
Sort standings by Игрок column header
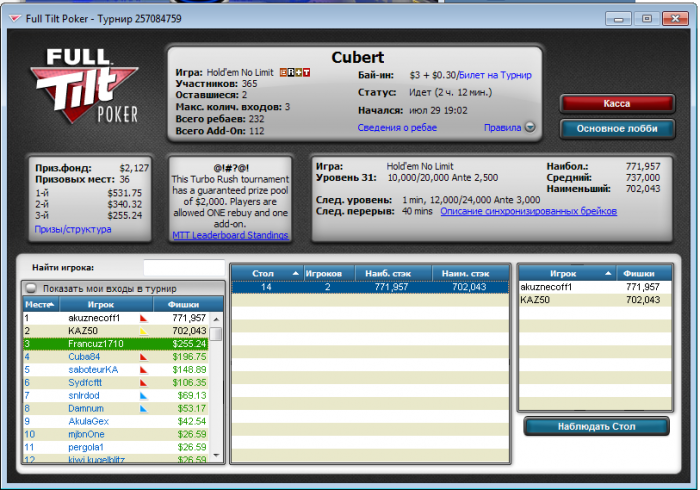tap(106, 304)
